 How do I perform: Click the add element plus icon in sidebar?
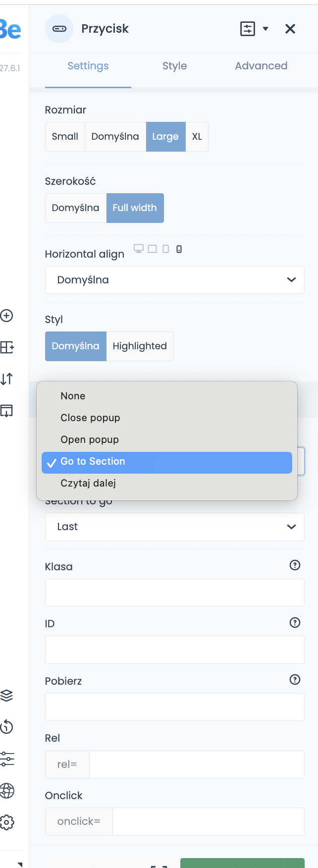6,316
